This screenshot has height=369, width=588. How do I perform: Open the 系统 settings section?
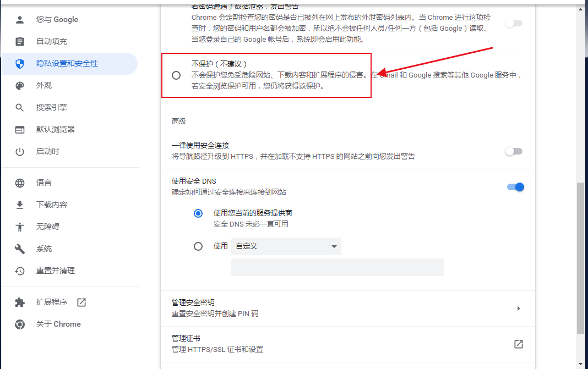pos(70,249)
